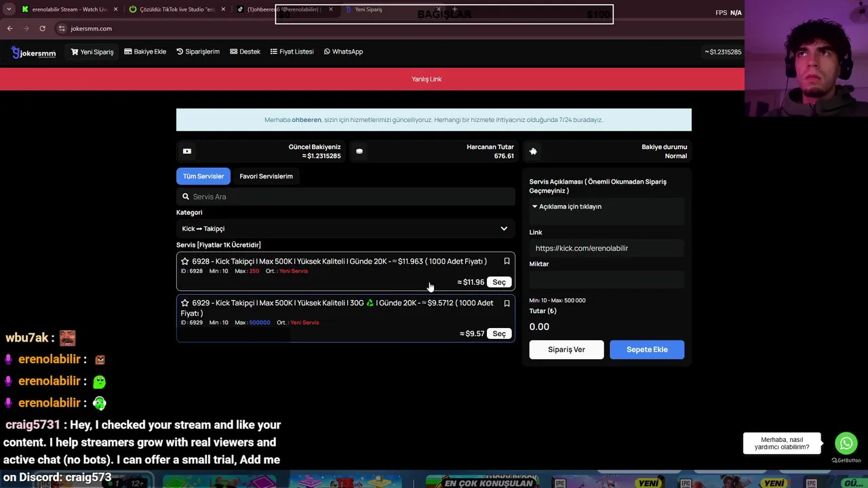Click the Merhaba, nasıl yardımcı olabilirim bubble
The width and height of the screenshot is (868, 488).
coord(782,443)
